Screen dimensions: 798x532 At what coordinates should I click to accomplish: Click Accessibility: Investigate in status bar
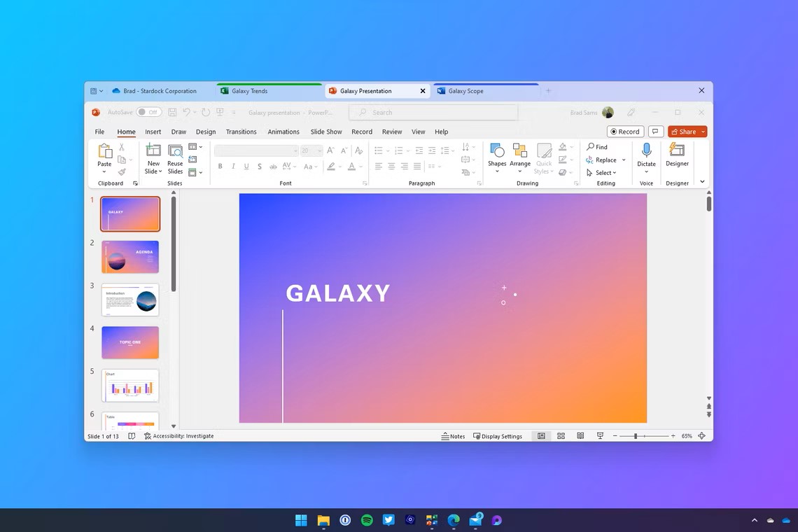pyautogui.click(x=179, y=436)
